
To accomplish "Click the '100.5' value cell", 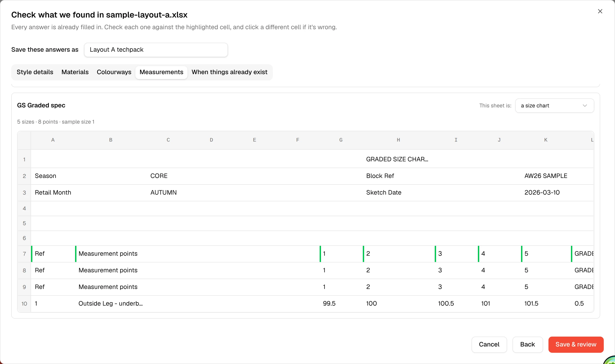I will point(456,304).
